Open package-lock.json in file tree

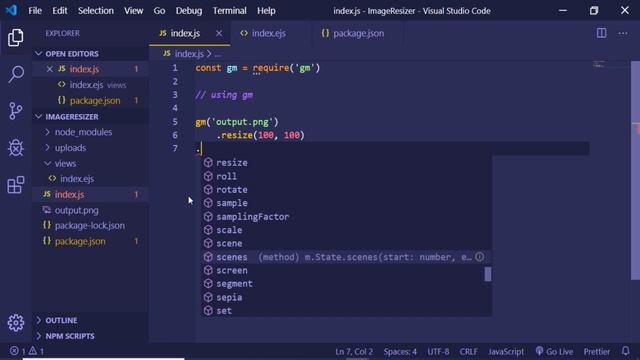(90, 225)
